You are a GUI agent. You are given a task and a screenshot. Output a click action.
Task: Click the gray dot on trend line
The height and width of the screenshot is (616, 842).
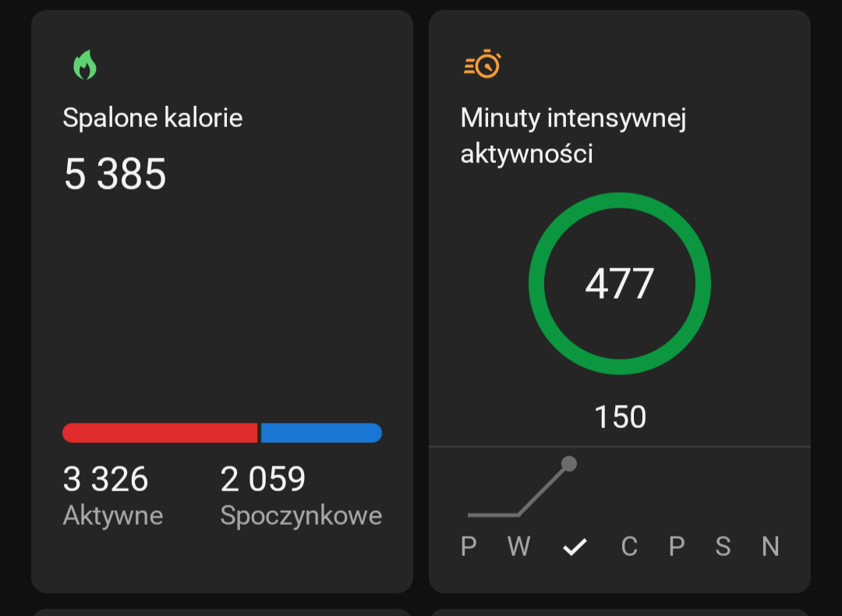tap(568, 463)
